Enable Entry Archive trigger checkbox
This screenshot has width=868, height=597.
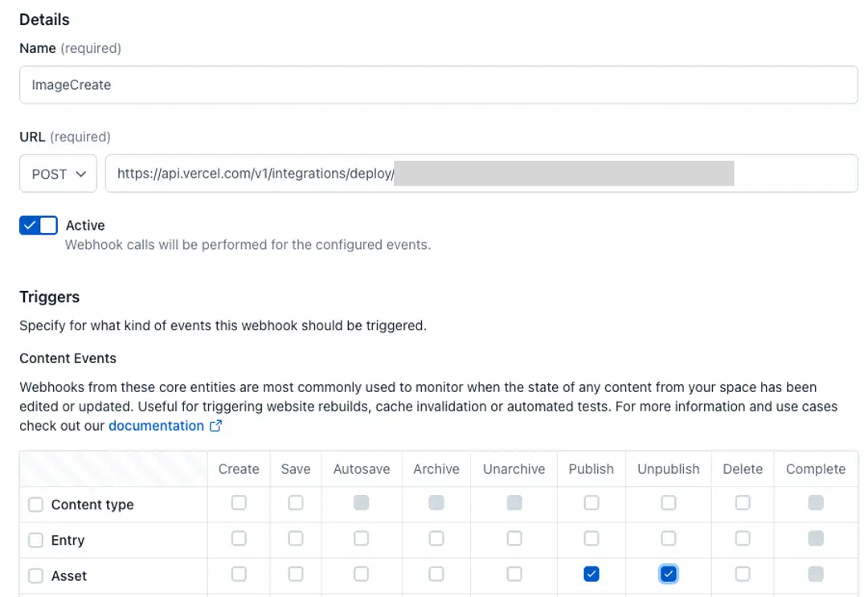click(436, 538)
